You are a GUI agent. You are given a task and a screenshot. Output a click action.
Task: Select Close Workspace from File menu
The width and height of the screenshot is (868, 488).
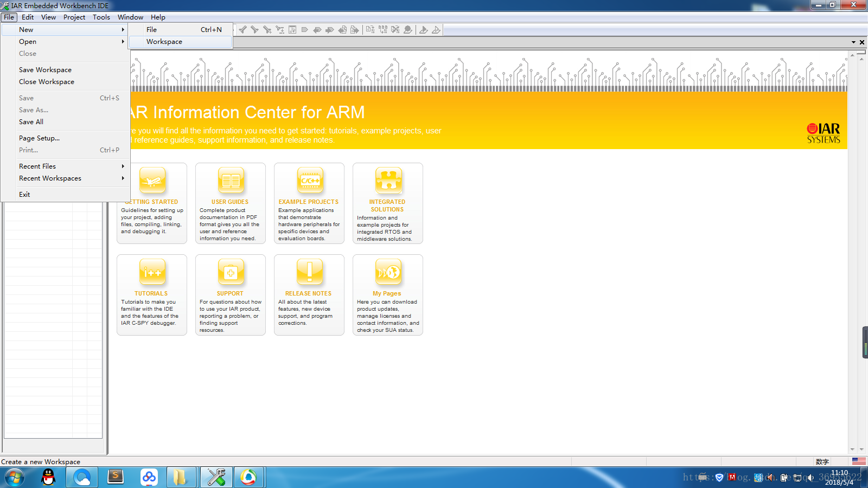tap(65, 82)
